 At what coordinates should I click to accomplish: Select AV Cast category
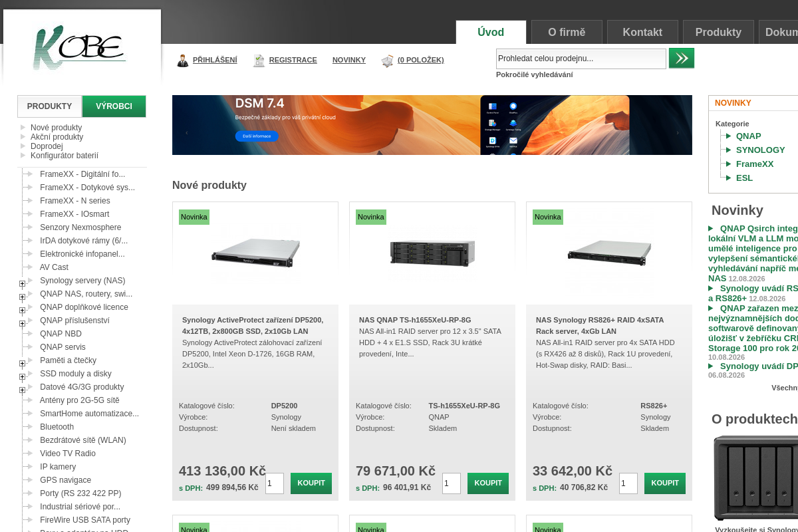[x=54, y=267]
